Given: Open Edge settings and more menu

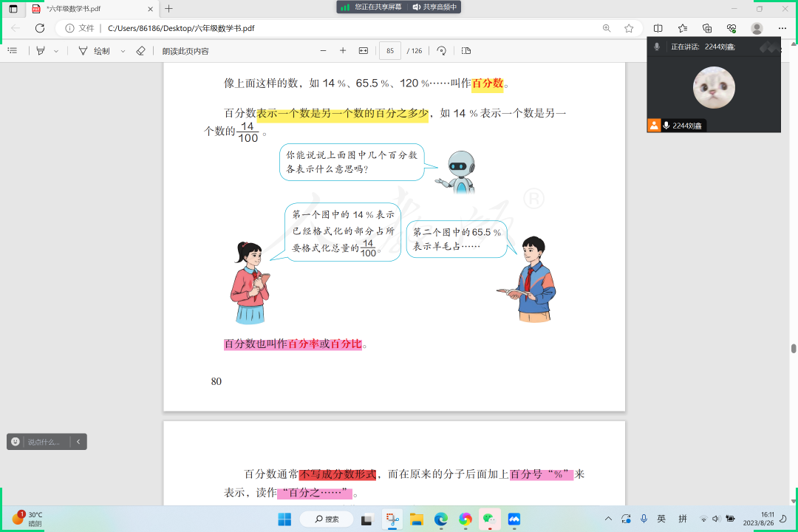Looking at the screenshot, I should click(x=782, y=28).
